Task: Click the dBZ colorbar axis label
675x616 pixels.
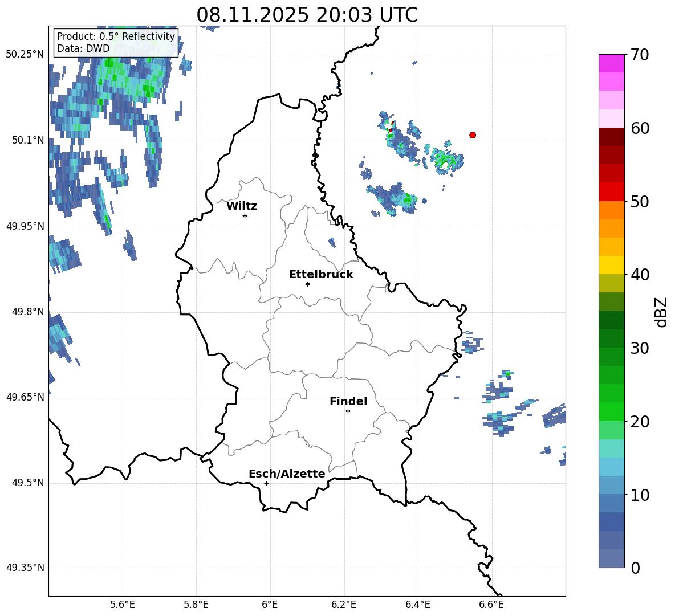Action: click(x=661, y=312)
